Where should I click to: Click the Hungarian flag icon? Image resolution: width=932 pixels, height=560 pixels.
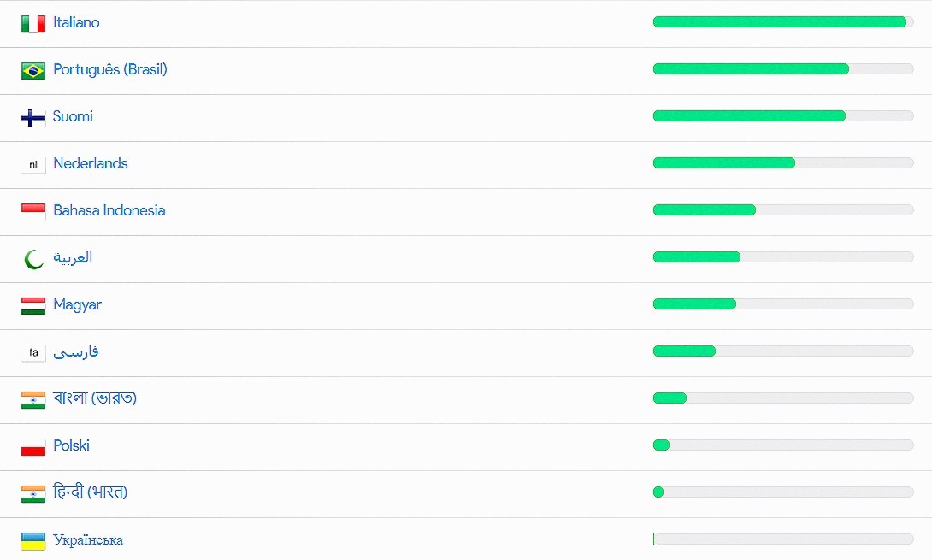click(33, 305)
